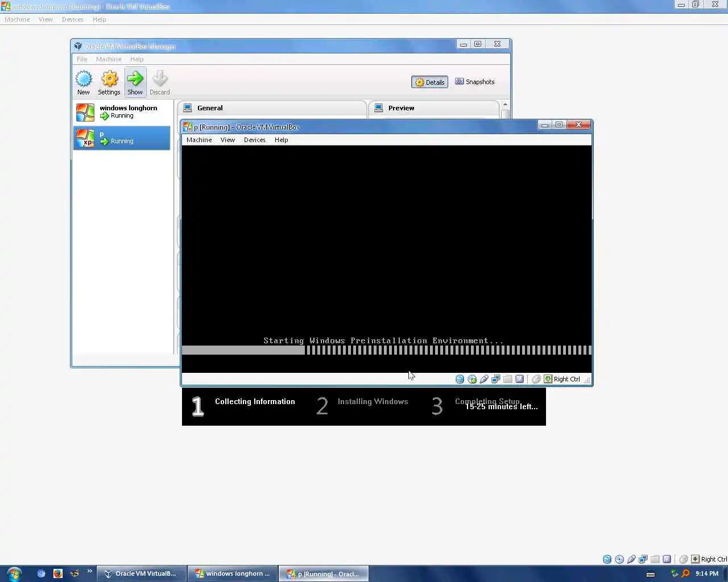The width and height of the screenshot is (728, 582).
Task: Minimize the p [Running] VM window
Action: click(545, 125)
